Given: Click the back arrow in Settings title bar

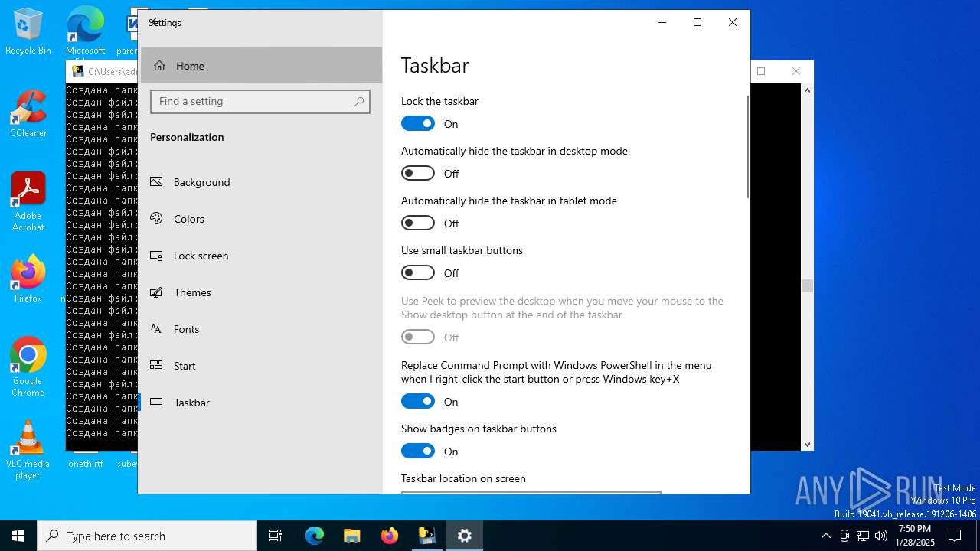Looking at the screenshot, I should [154, 22].
